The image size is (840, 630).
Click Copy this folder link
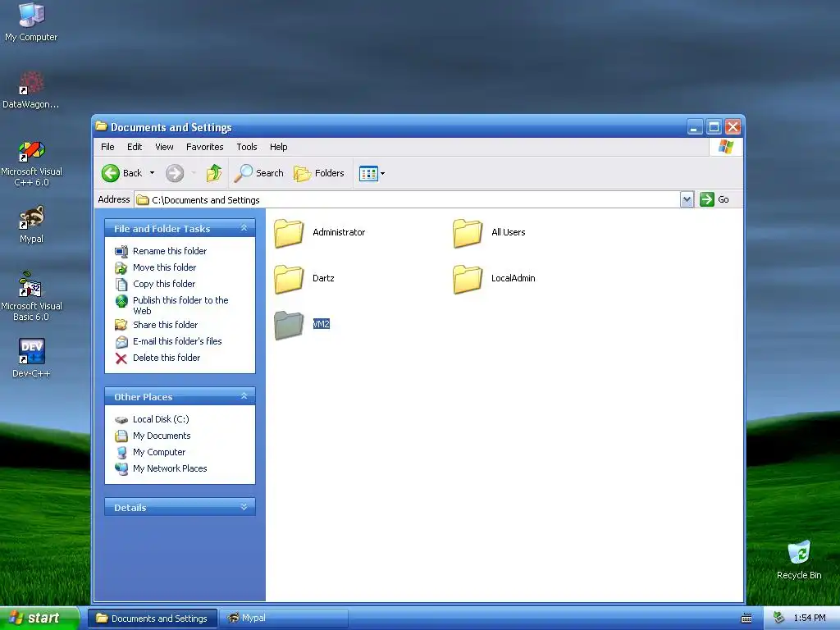[164, 284]
